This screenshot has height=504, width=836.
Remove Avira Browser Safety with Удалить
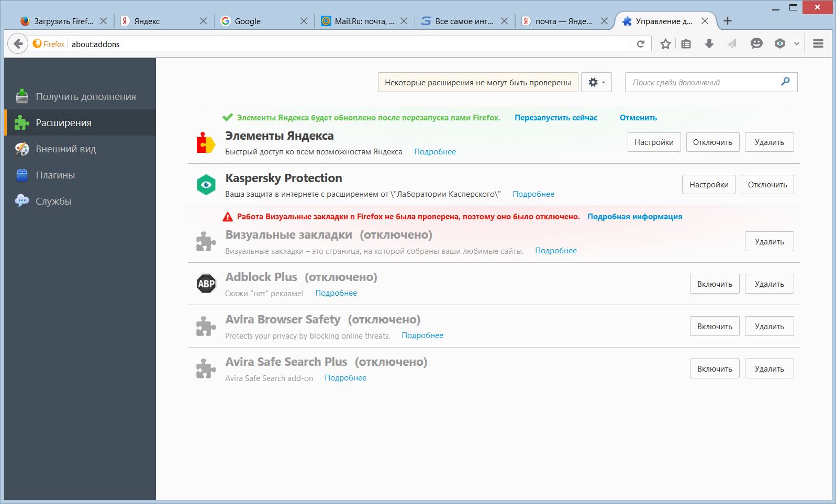pyautogui.click(x=769, y=326)
